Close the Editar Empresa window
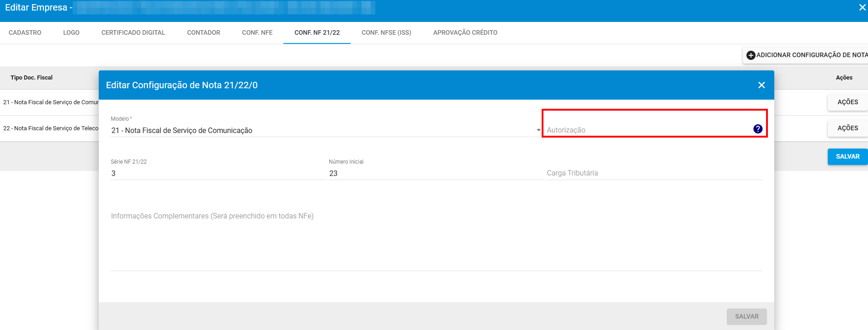Screen dimensions: 868x330 point(862,7)
